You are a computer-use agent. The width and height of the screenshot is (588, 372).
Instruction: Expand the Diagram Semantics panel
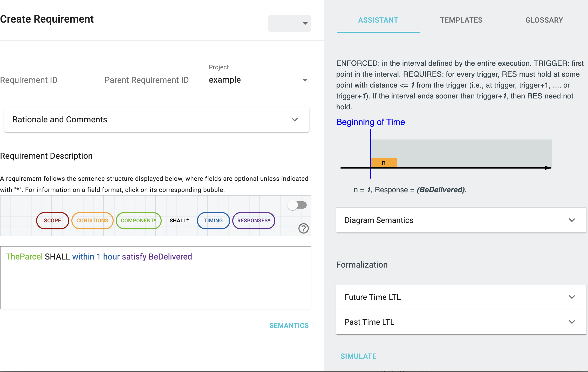tap(461, 220)
